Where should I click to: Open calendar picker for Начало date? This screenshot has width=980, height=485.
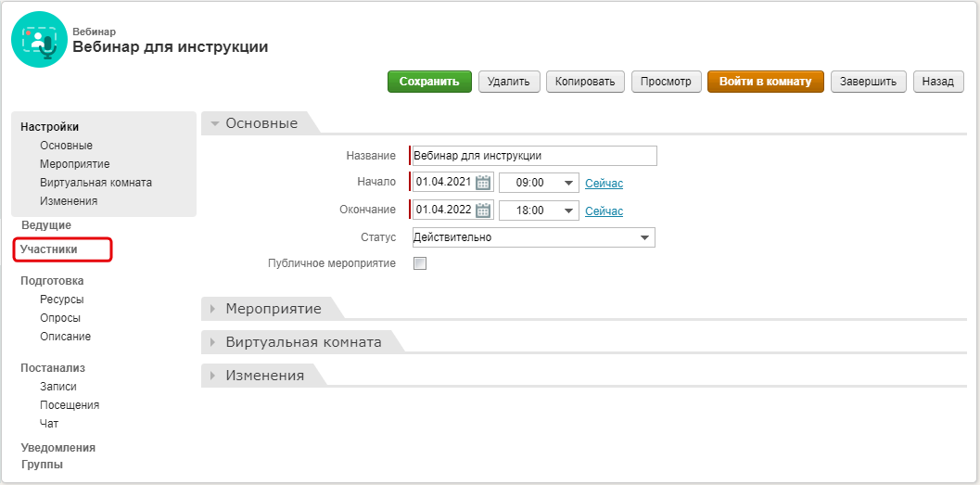point(483,183)
